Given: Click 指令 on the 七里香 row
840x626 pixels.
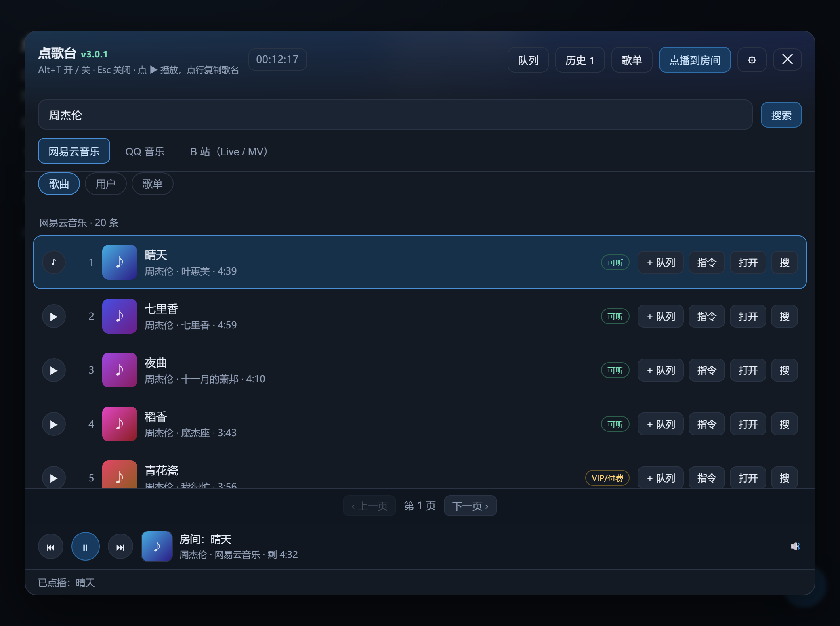Looking at the screenshot, I should click(706, 316).
